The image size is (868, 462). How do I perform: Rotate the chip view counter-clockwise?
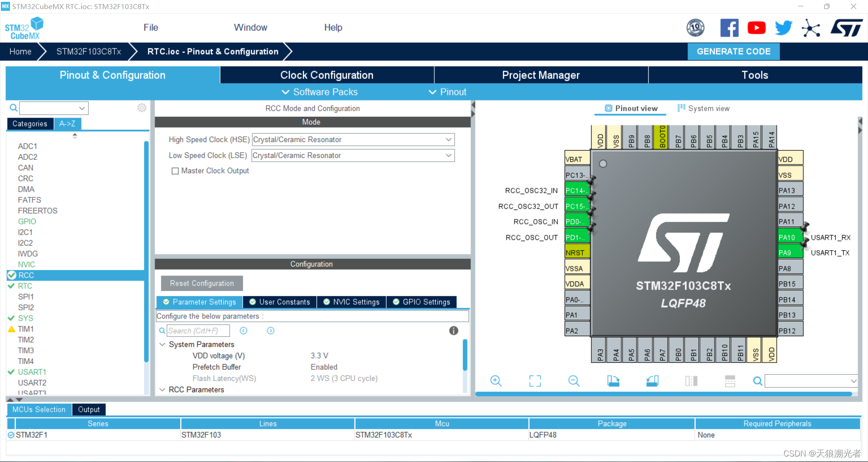[652, 381]
